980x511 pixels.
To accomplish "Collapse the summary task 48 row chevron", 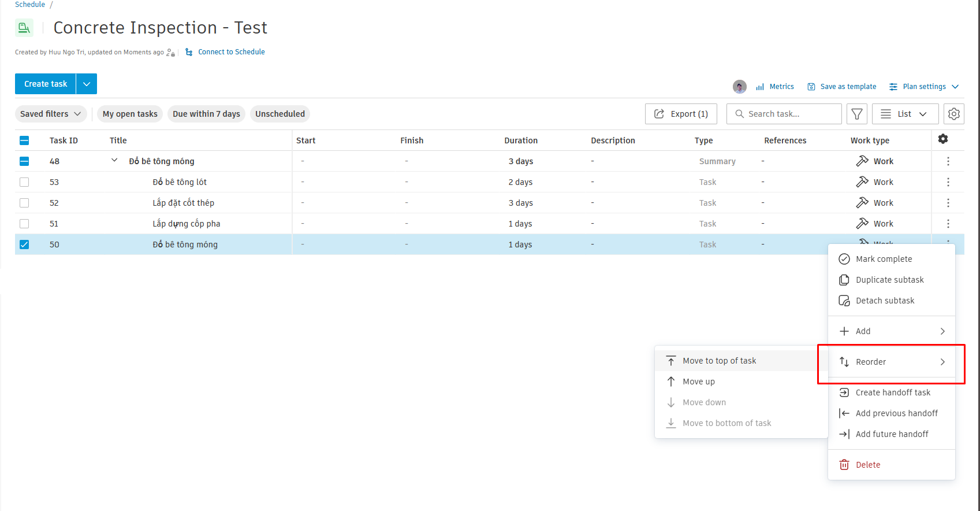I will click(114, 161).
